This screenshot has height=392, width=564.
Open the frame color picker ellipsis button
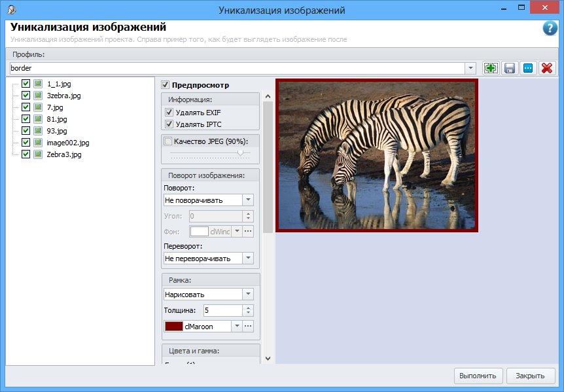[248, 326]
